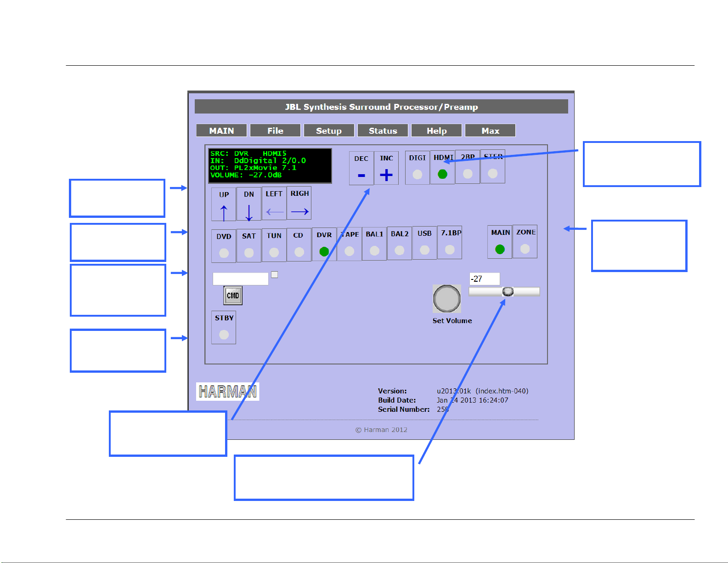This screenshot has width=728, height=563.
Task: Click the © Harman 2012 footer text
Action: [x=381, y=430]
